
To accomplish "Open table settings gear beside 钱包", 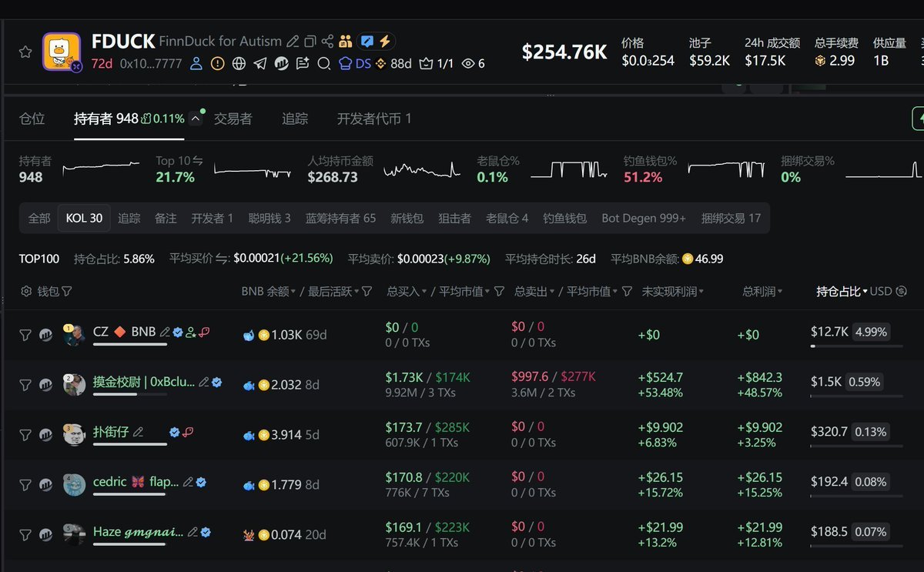I will tap(26, 291).
